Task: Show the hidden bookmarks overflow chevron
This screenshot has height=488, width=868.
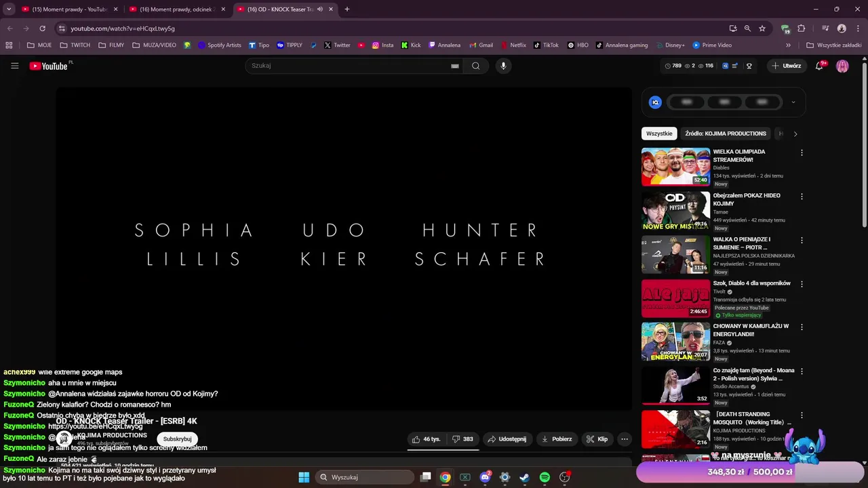Action: [788, 45]
